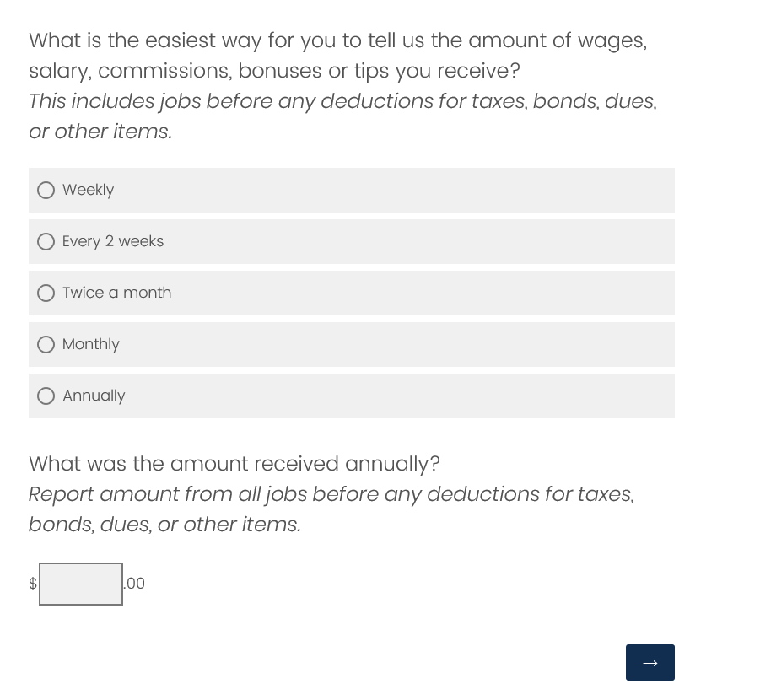The height and width of the screenshot is (700, 760).
Task: Choose the Every 2 weeks radio circle
Action: coord(46,242)
